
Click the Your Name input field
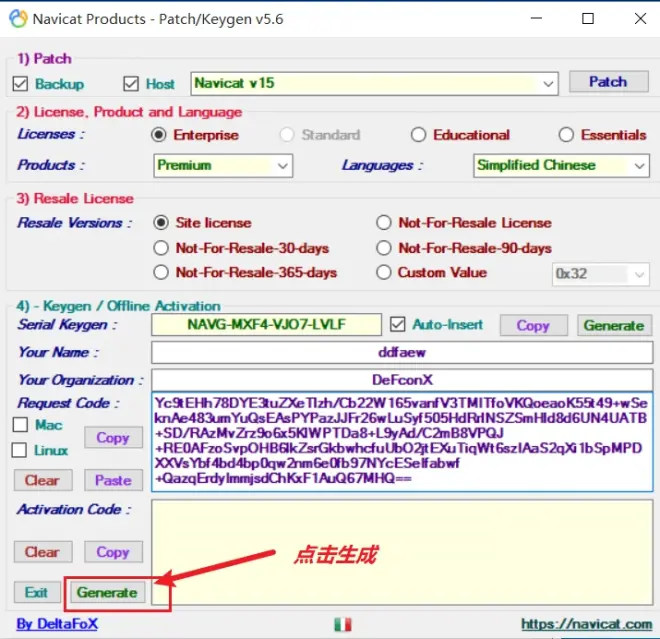[x=402, y=352]
